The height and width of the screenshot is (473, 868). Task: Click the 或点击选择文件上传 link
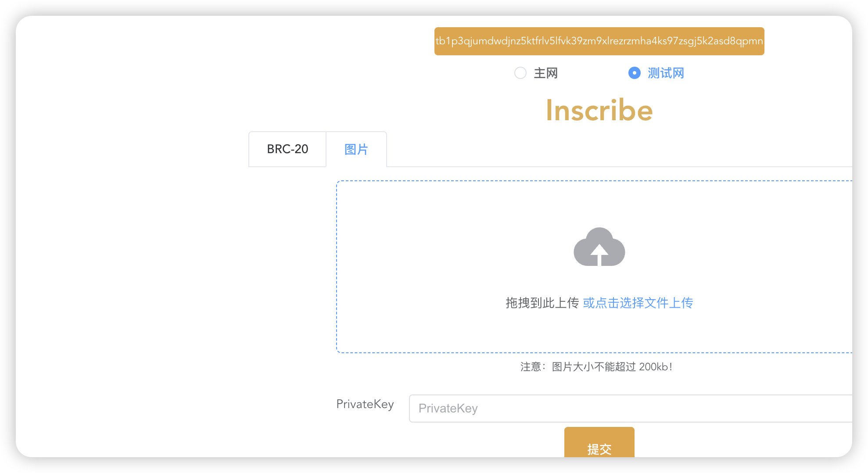tap(638, 303)
